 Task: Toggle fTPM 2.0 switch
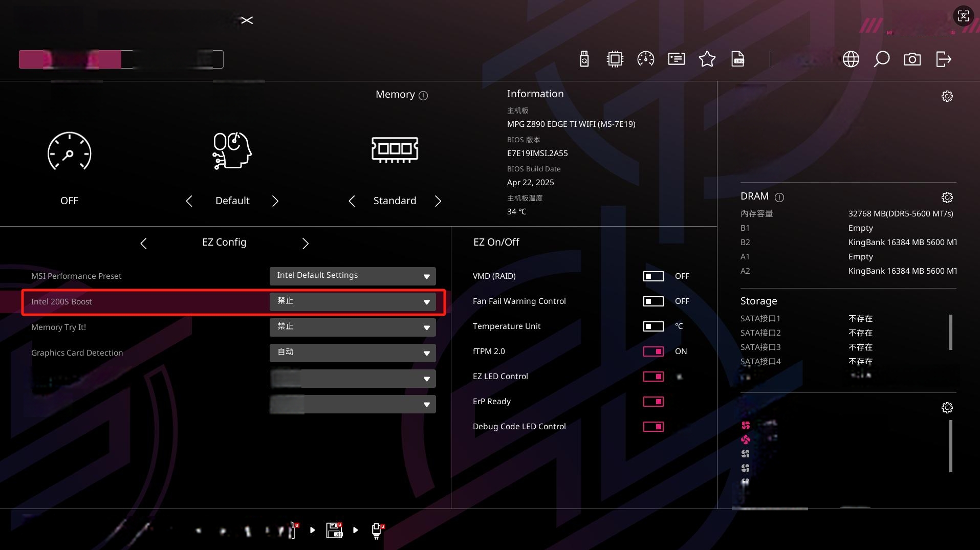click(x=653, y=351)
